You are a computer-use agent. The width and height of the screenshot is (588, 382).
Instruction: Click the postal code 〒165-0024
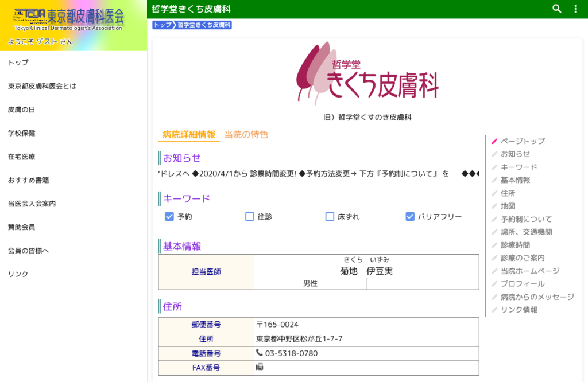[x=277, y=324]
